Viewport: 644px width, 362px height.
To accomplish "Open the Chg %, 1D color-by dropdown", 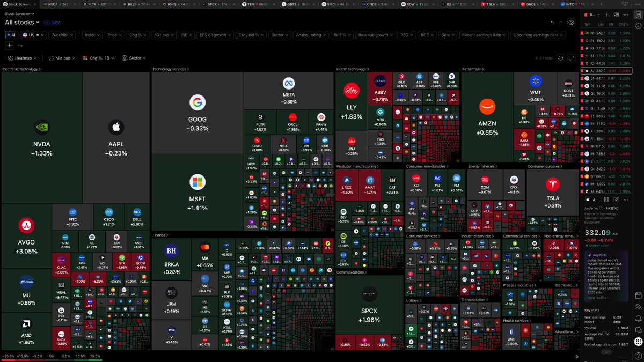I will tap(99, 58).
